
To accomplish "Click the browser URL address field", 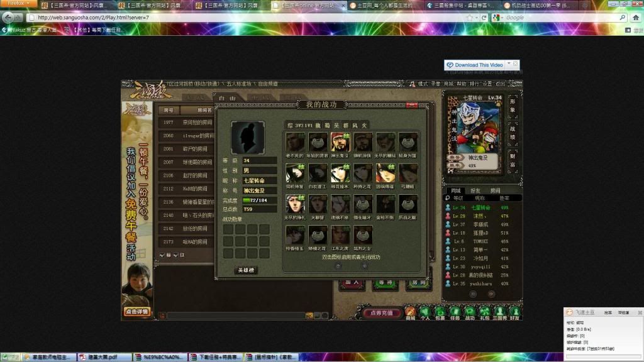I will coord(247,18).
